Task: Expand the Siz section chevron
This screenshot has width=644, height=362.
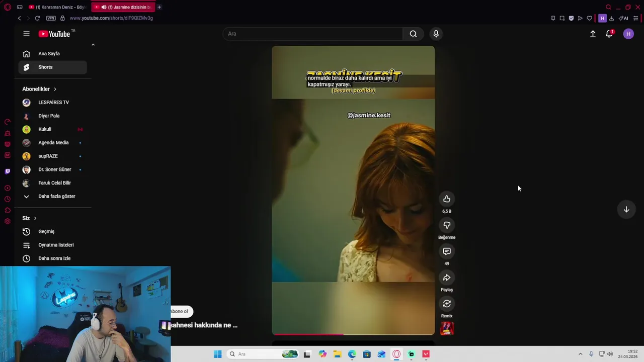Action: [x=35, y=218]
